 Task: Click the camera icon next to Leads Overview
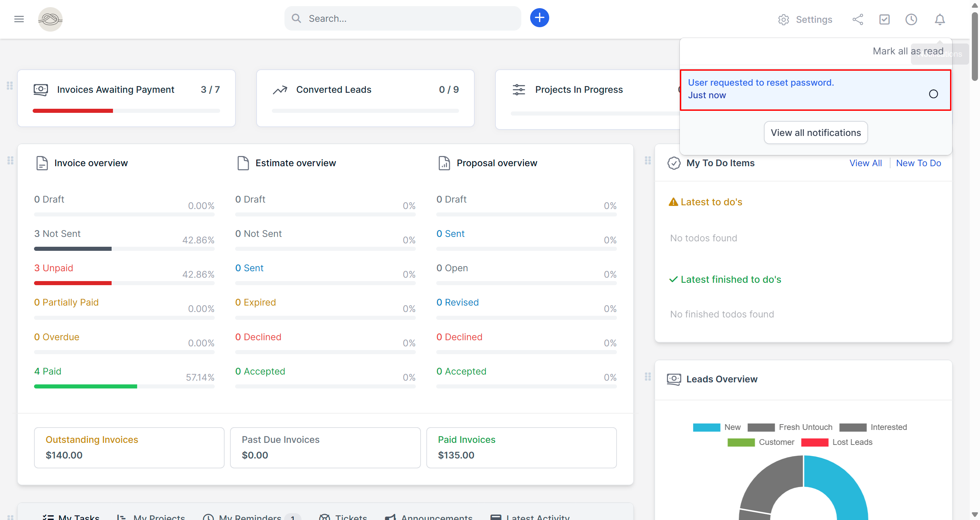click(x=673, y=379)
